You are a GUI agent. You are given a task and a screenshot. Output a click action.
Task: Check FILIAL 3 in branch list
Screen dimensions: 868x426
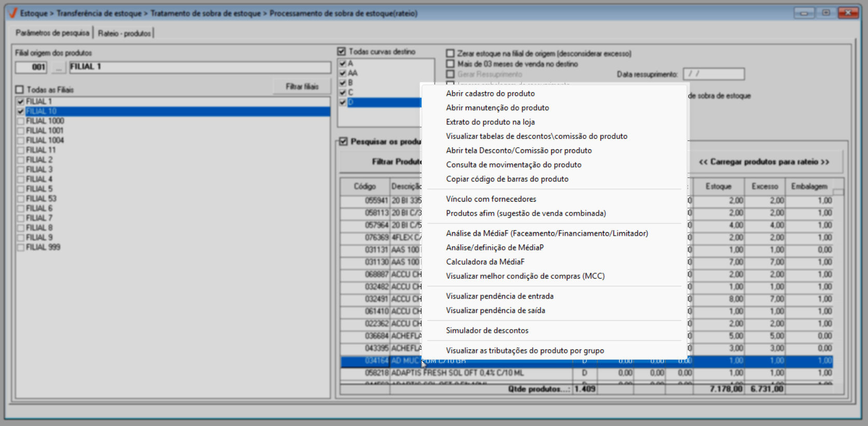[21, 169]
